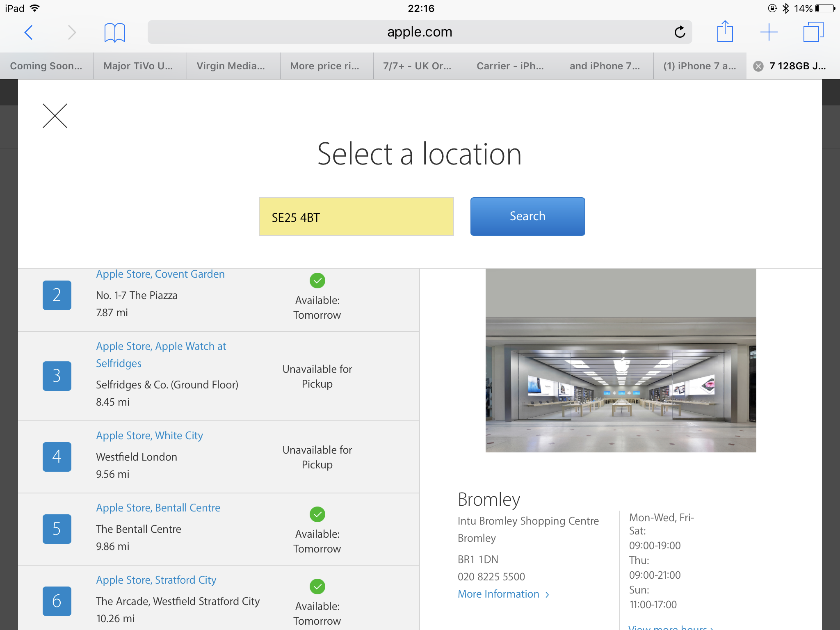Click the battery indicator icon
The width and height of the screenshot is (840, 630).
pyautogui.click(x=825, y=8)
